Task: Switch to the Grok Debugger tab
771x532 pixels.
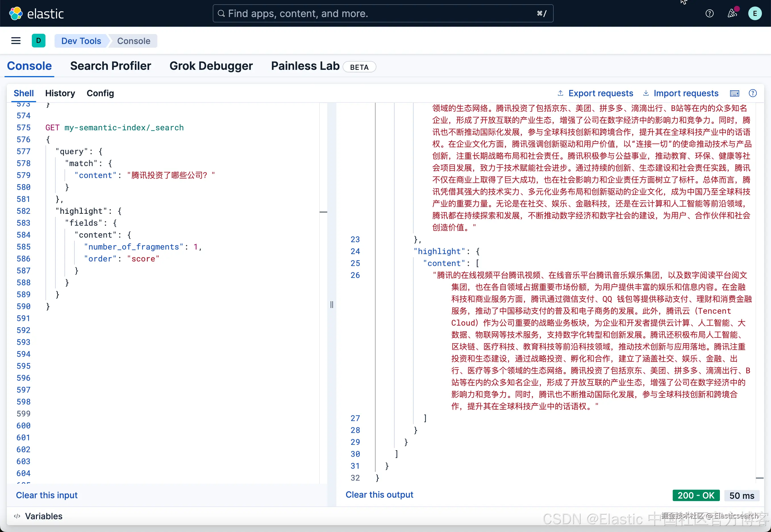Action: point(211,66)
